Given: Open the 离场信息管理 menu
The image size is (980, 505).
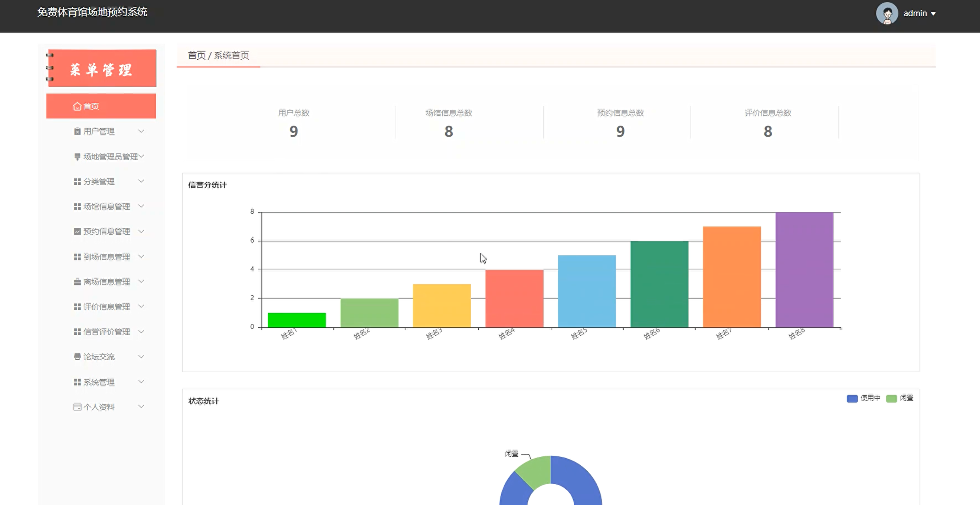Looking at the screenshot, I should (101, 282).
